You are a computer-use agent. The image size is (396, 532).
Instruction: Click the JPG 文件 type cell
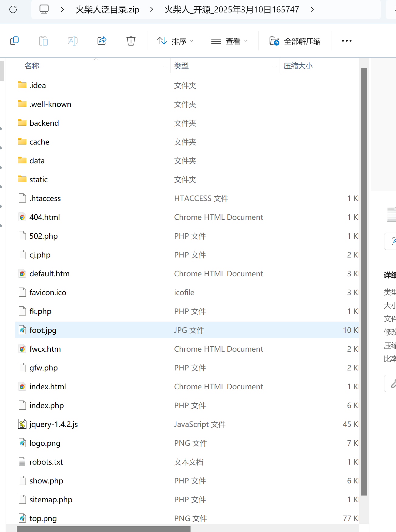click(189, 330)
